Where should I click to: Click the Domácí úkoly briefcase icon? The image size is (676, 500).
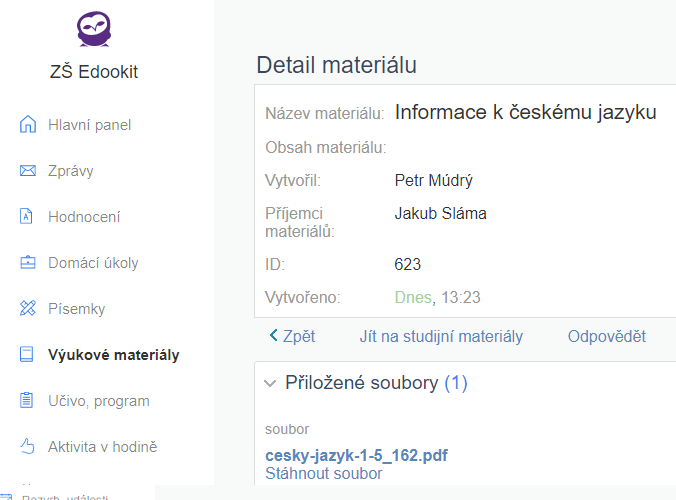27,263
